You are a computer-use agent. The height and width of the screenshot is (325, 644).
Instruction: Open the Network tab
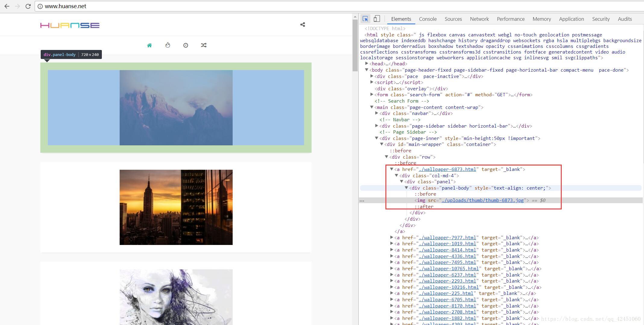479,19
